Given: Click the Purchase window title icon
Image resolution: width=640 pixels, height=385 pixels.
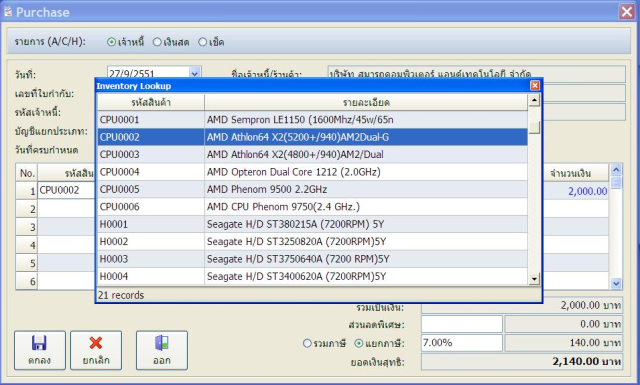Looking at the screenshot, I should pos(8,11).
